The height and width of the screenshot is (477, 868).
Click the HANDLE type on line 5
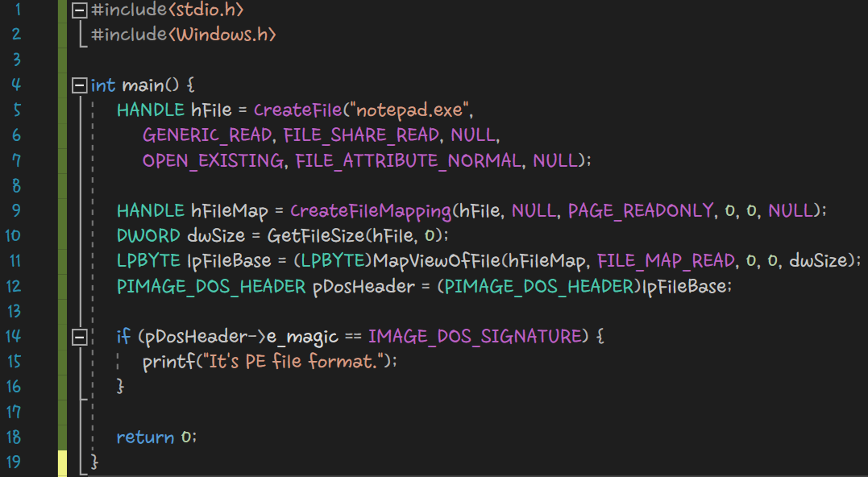click(x=151, y=110)
